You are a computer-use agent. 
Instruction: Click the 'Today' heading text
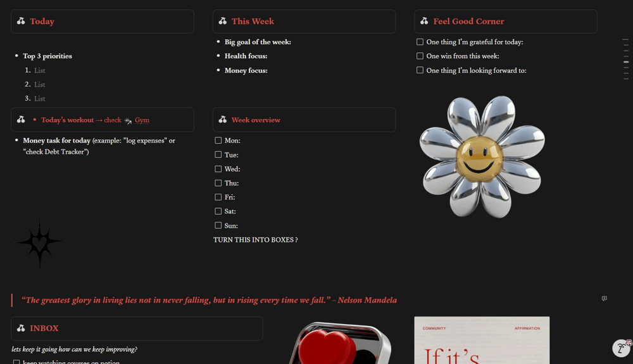42,22
